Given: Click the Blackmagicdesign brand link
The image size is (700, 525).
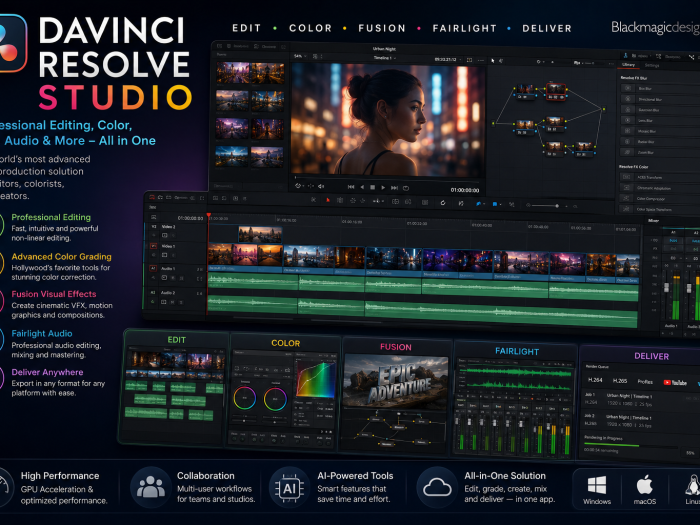Looking at the screenshot, I should pos(655,28).
